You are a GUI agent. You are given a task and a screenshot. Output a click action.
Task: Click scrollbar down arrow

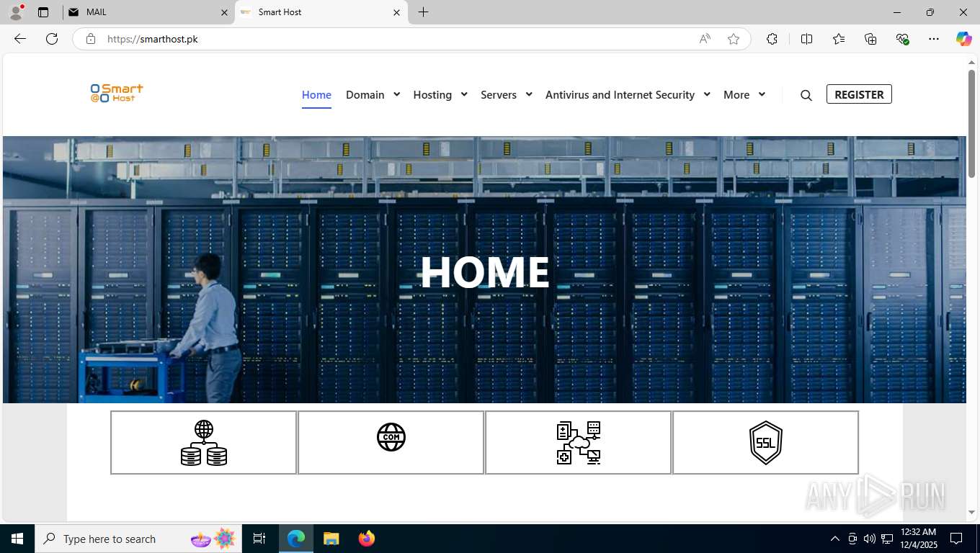(971, 513)
